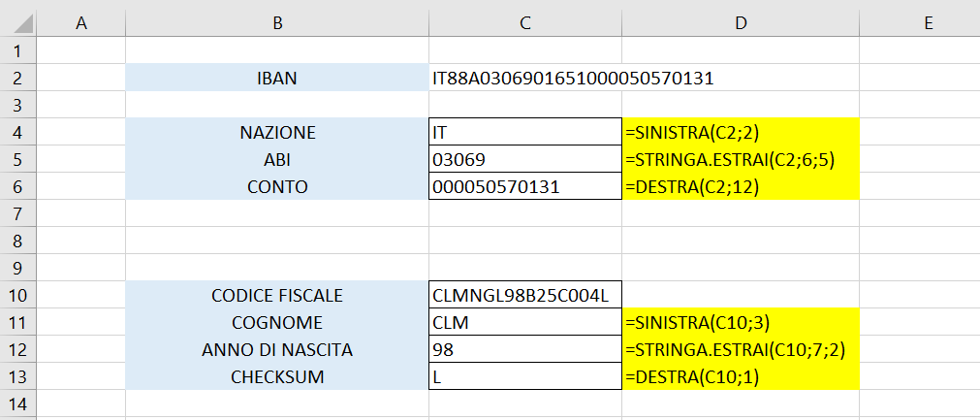Select column C header

(525, 22)
